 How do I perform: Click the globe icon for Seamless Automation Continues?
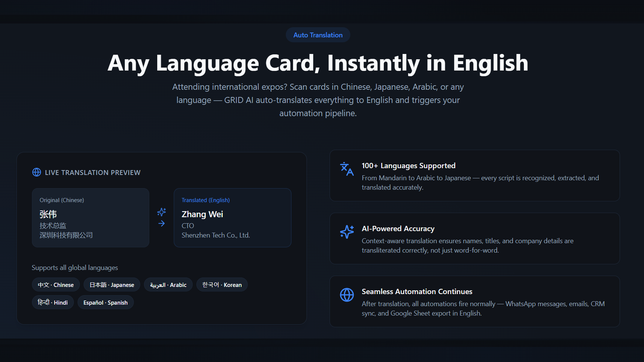[x=346, y=295]
